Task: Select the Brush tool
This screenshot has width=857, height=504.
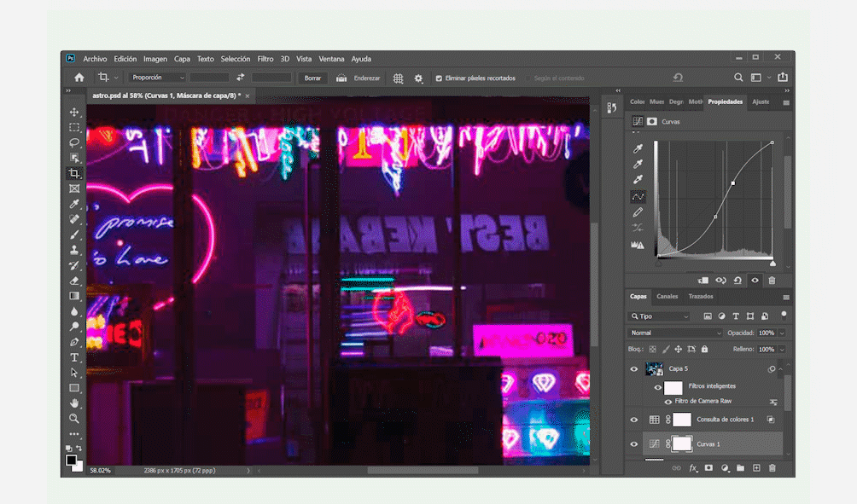Action: coord(74,235)
